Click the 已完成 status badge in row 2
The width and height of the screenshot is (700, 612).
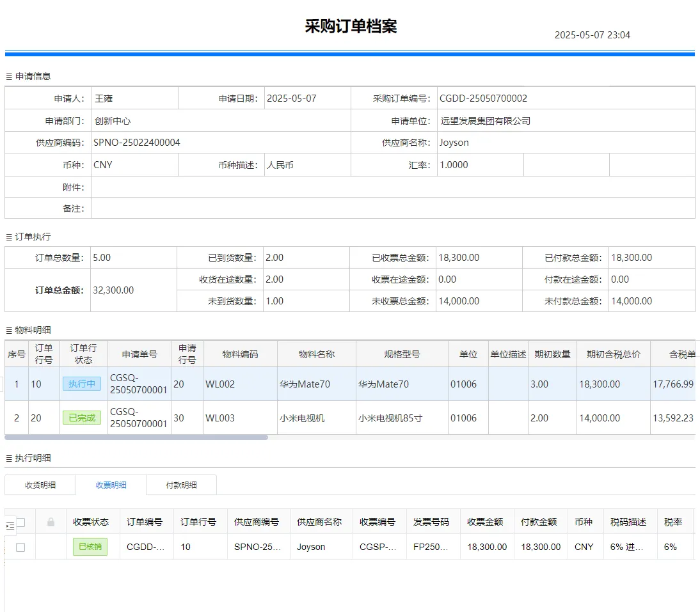tap(82, 418)
